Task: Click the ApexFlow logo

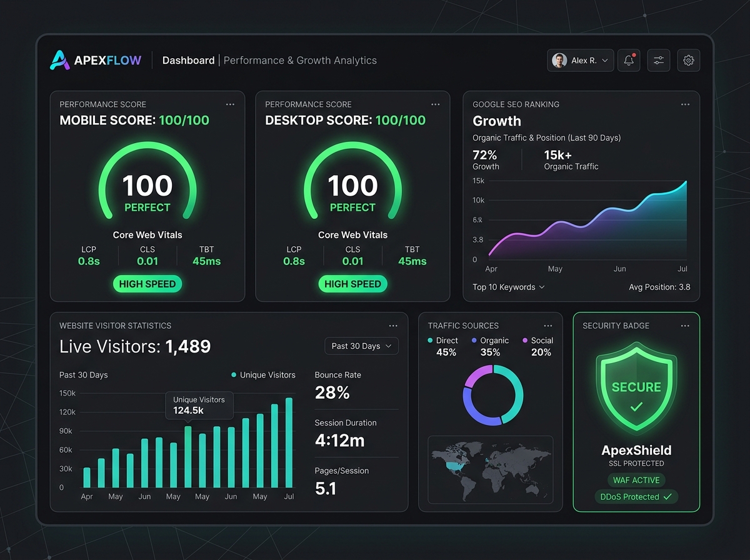Action: click(x=96, y=61)
